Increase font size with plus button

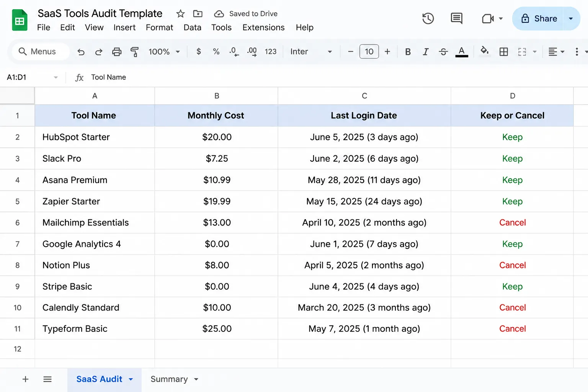[387, 52]
